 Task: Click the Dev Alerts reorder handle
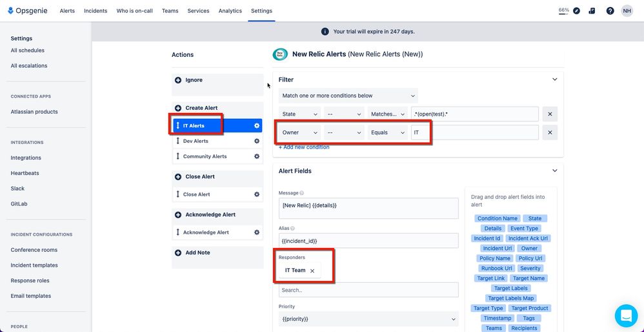[178, 141]
